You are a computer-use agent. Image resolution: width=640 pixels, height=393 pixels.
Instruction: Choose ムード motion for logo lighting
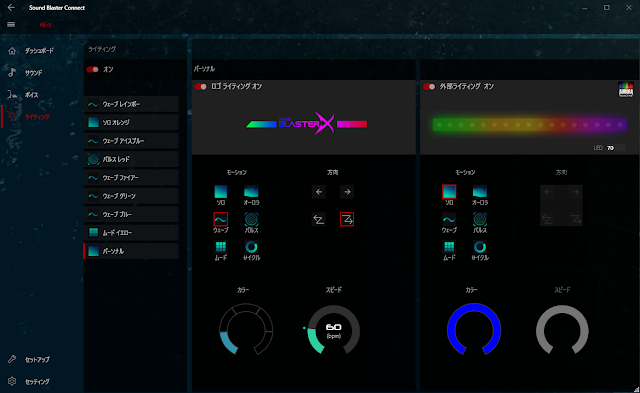(x=221, y=247)
